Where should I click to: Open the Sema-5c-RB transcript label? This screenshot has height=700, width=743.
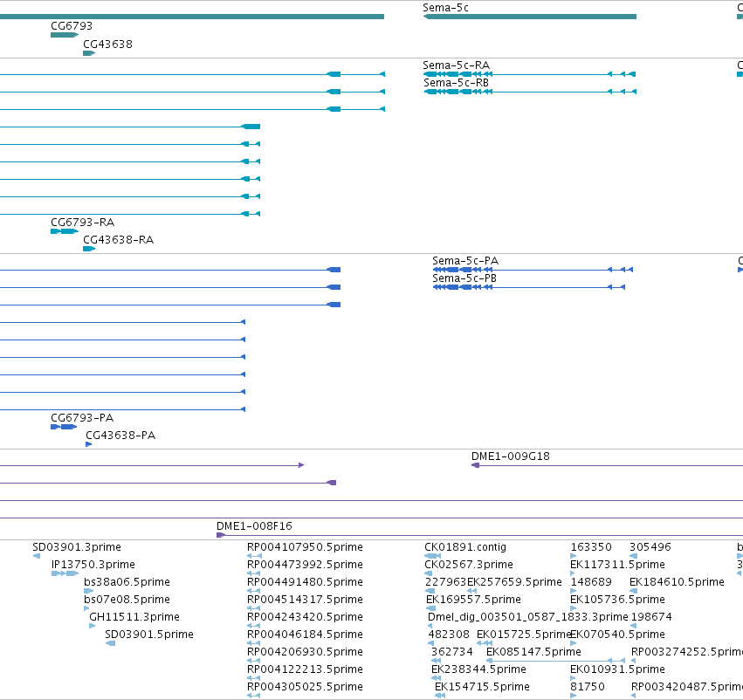click(x=456, y=82)
